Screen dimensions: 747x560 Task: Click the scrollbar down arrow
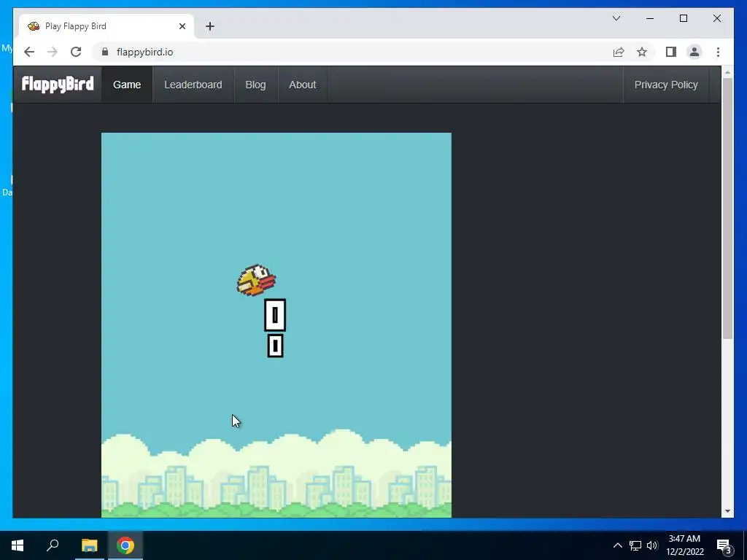coord(727,511)
